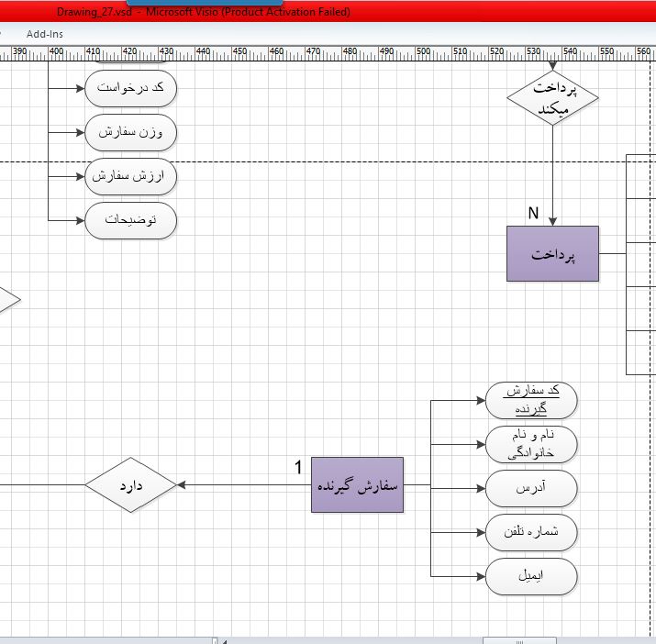This screenshot has width=656, height=644.
Task: Select the سفارش گیرنده entity rectangle
Action: point(357,485)
